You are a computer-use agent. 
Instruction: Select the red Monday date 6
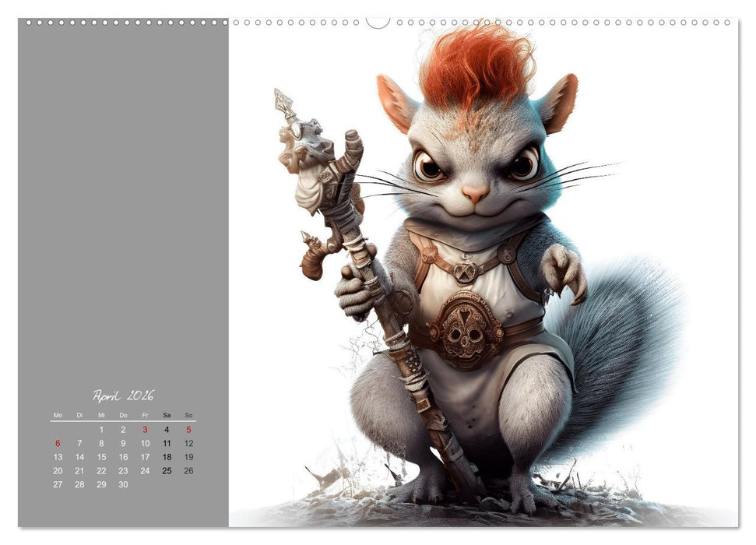tap(58, 443)
